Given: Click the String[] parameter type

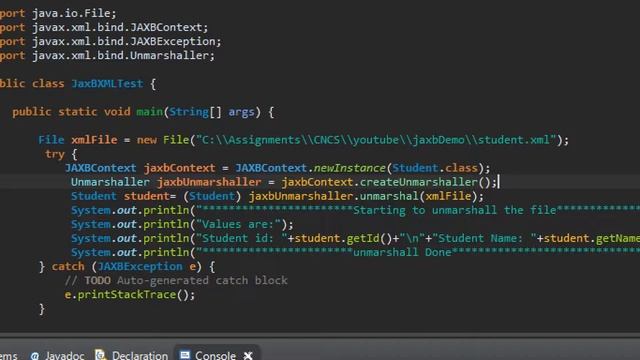Looking at the screenshot, I should (196, 112).
